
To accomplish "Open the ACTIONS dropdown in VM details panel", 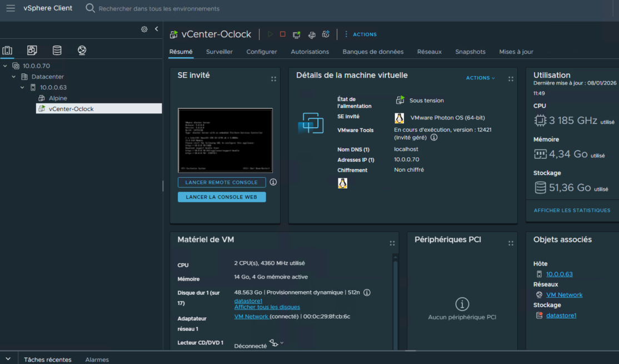I will pos(480,78).
